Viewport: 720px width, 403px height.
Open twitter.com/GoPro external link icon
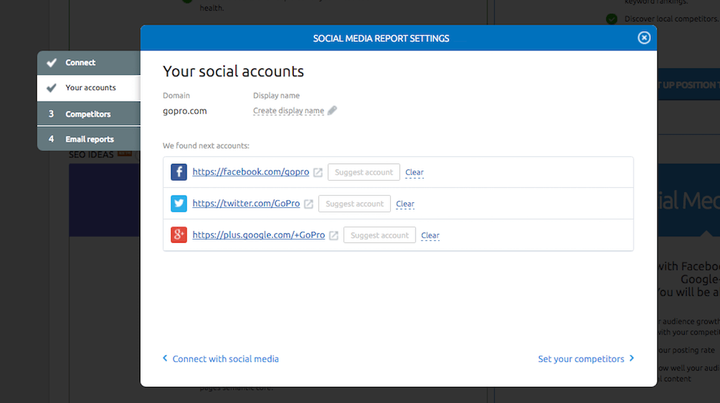(309, 204)
